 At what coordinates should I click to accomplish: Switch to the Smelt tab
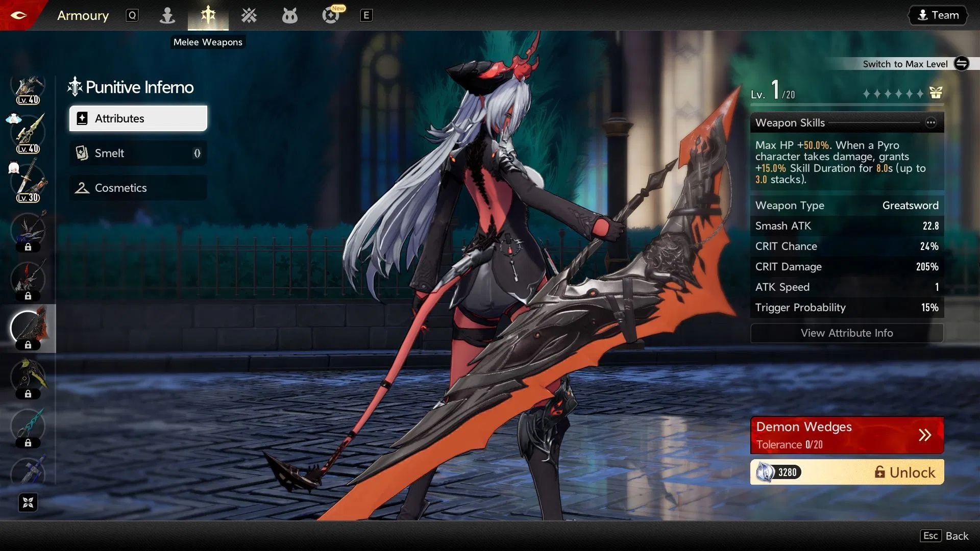138,153
